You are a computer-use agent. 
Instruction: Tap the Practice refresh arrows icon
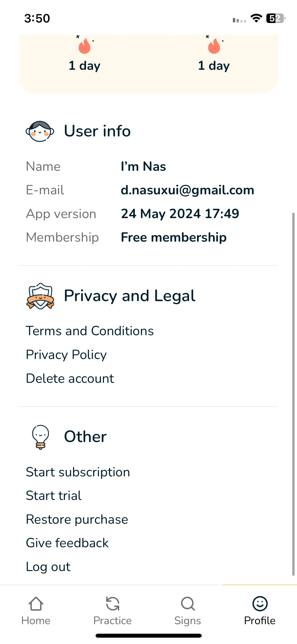112,604
